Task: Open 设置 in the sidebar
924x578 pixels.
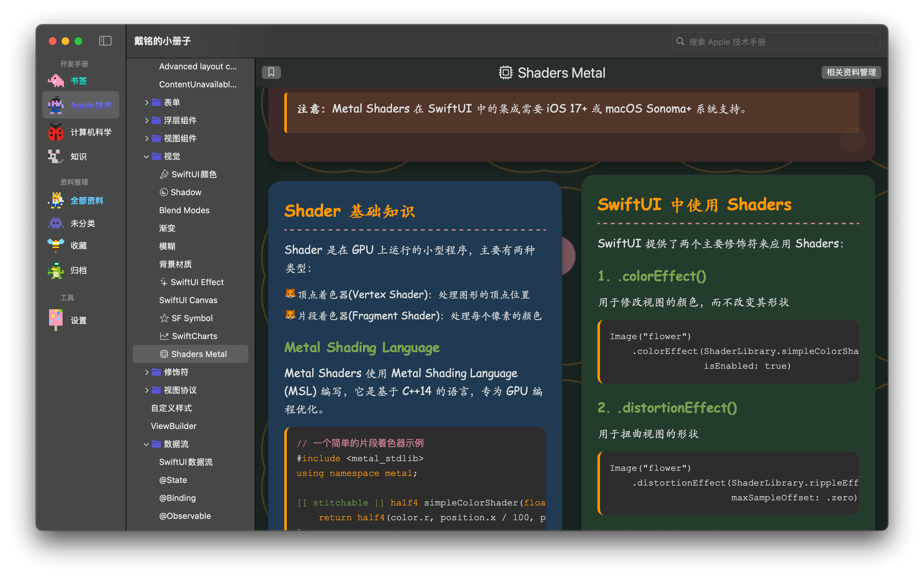Action: 81,320
